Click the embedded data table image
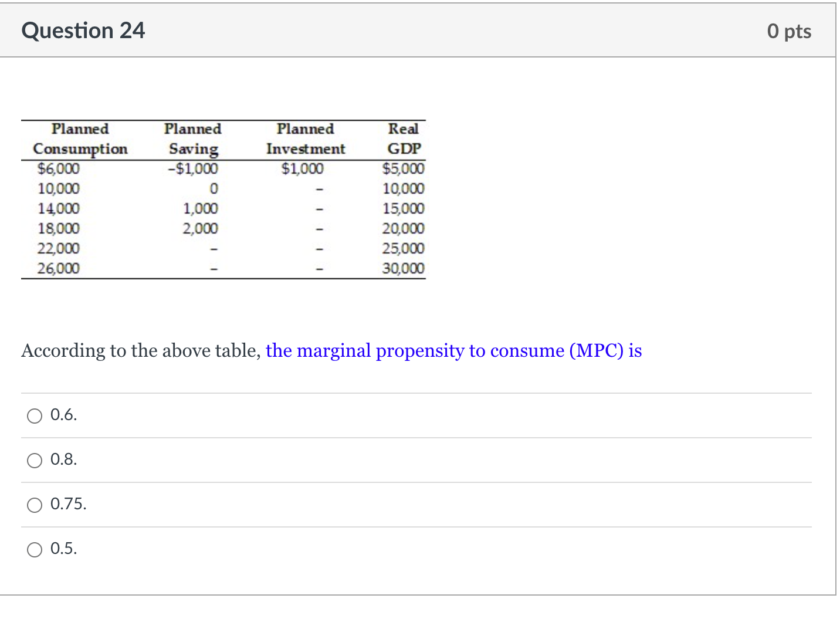840x622 pixels. (x=223, y=198)
